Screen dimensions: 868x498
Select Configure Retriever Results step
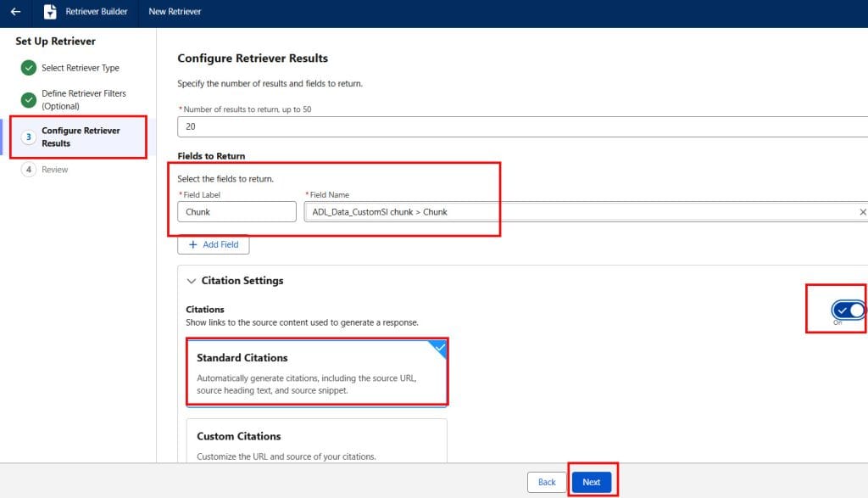coord(81,137)
